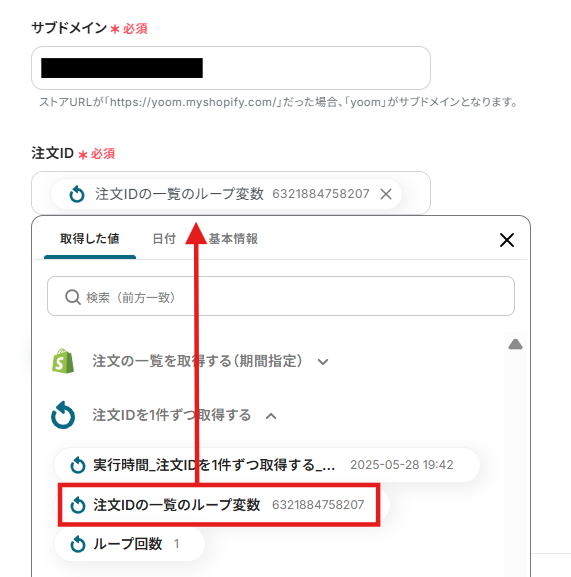Open 注文の一覧を取得する(期間指定) section

[x=197, y=361]
